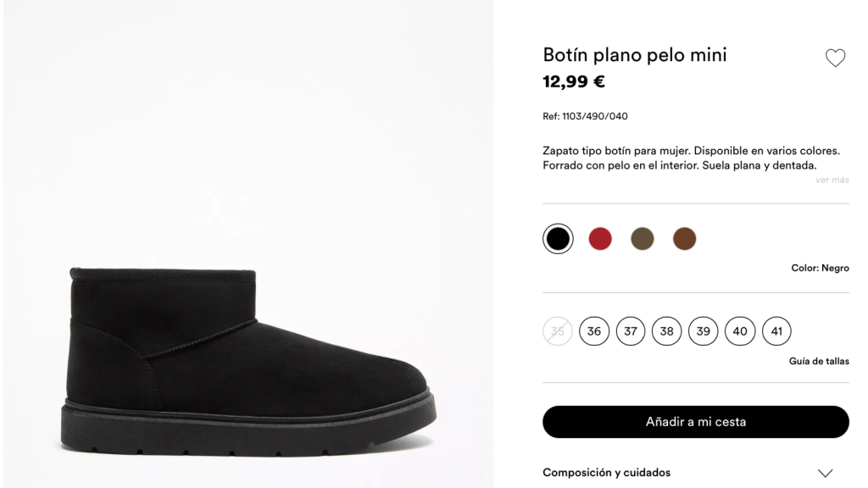The width and height of the screenshot is (868, 488).
Task: Click the unavailable size 35
Action: tap(558, 331)
